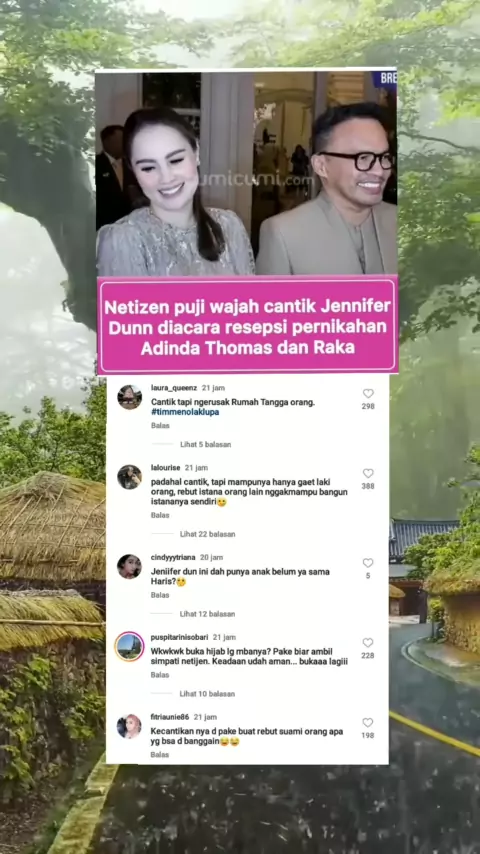The image size is (480, 854).
Task: Expand 'Lihat 5 balasan' replies
Action: point(205,444)
